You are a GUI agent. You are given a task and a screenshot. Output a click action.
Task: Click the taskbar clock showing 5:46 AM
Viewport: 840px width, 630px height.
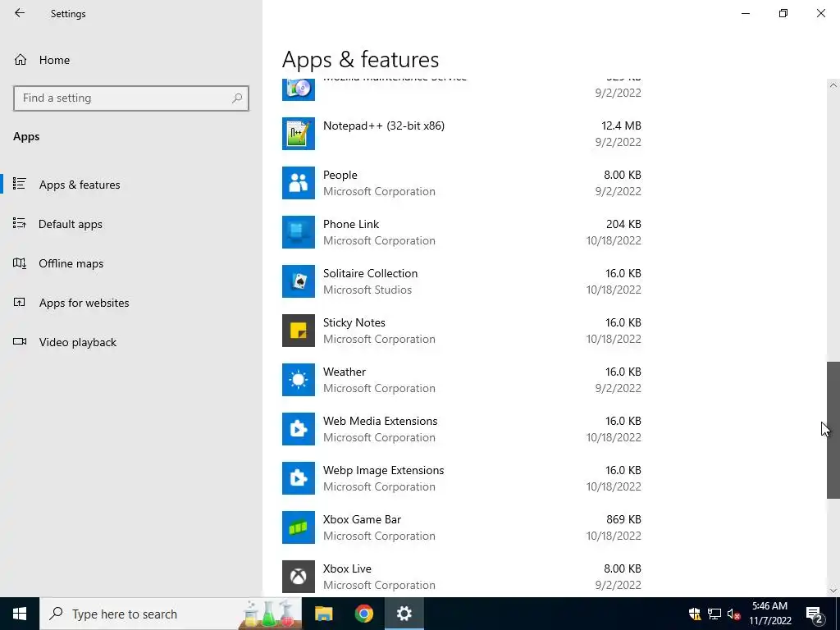pos(769,614)
